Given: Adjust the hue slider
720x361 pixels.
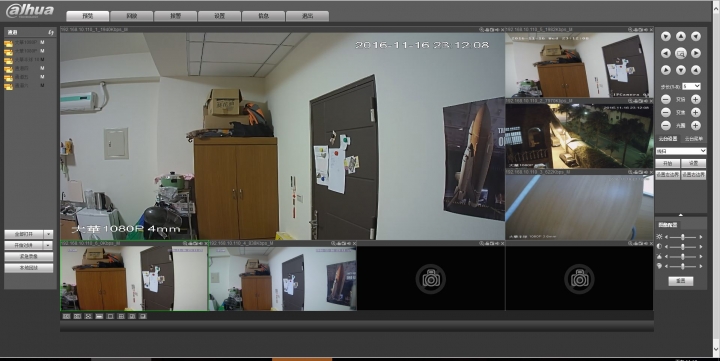Looking at the screenshot, I should [683, 266].
